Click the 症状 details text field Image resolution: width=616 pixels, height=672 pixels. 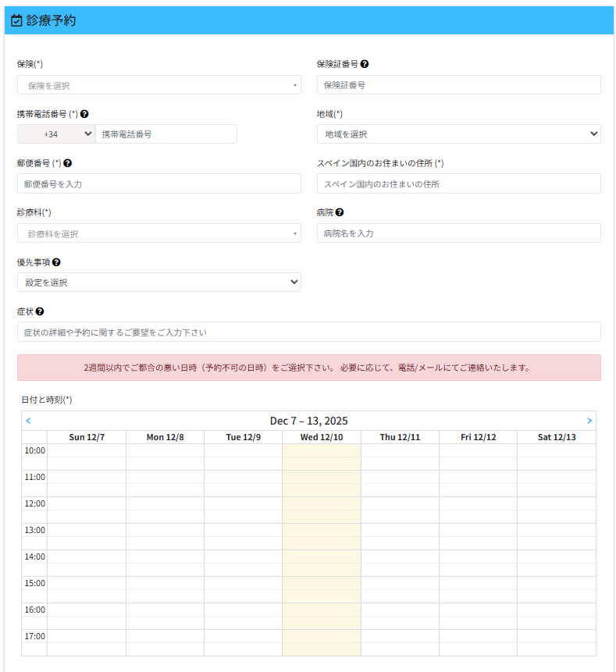pos(308,332)
